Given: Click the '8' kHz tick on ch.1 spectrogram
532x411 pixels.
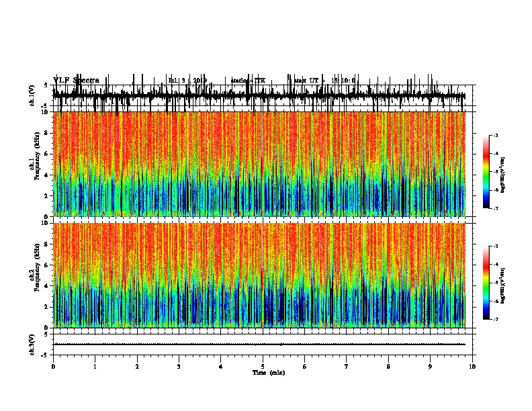Looking at the screenshot, I should 46,133.
